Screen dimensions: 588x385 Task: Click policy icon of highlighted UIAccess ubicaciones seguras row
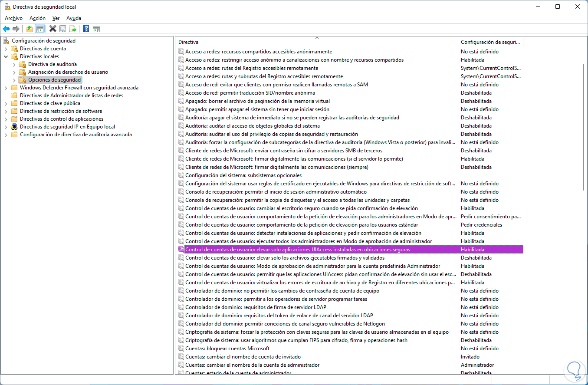[x=181, y=250]
